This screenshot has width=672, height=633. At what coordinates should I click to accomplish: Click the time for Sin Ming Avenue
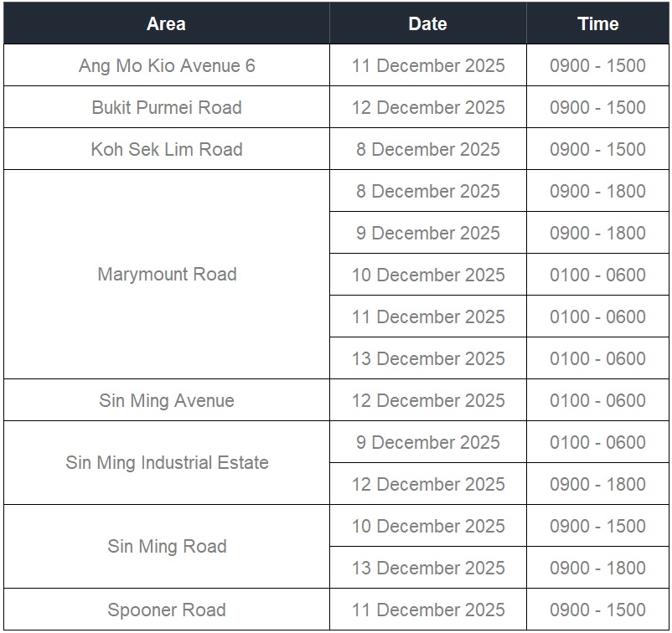[x=597, y=400]
